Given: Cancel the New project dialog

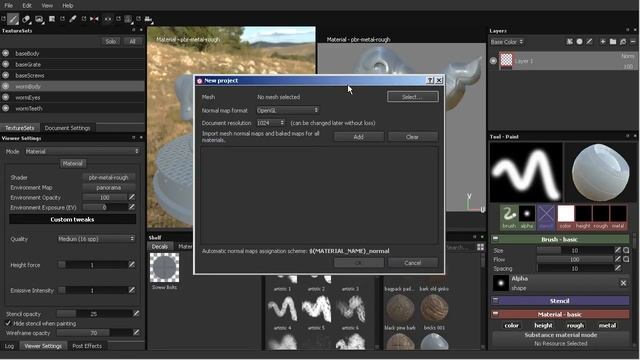Looking at the screenshot, I should [x=413, y=262].
